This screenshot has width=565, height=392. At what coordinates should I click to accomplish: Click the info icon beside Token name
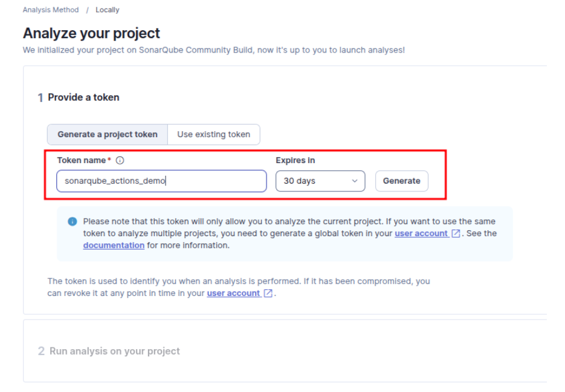tap(120, 160)
